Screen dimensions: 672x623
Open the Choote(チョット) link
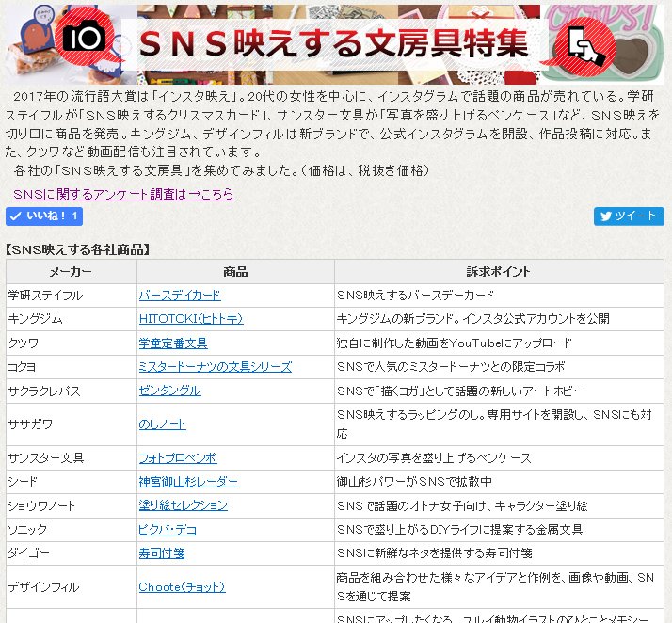point(183,587)
